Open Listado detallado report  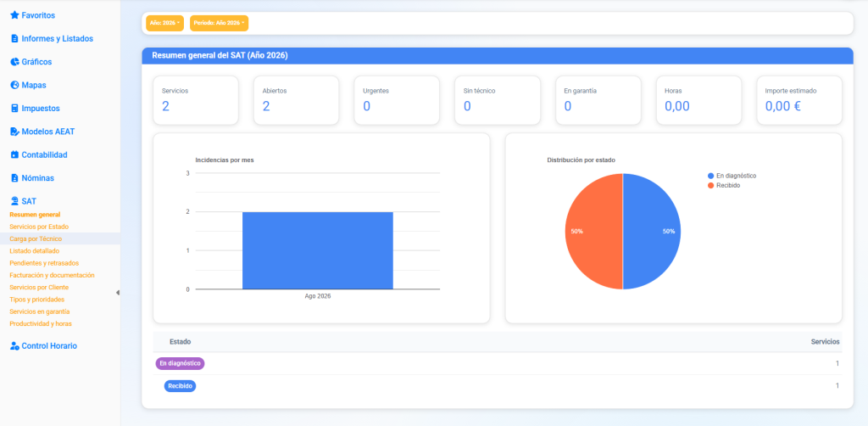[x=34, y=251]
